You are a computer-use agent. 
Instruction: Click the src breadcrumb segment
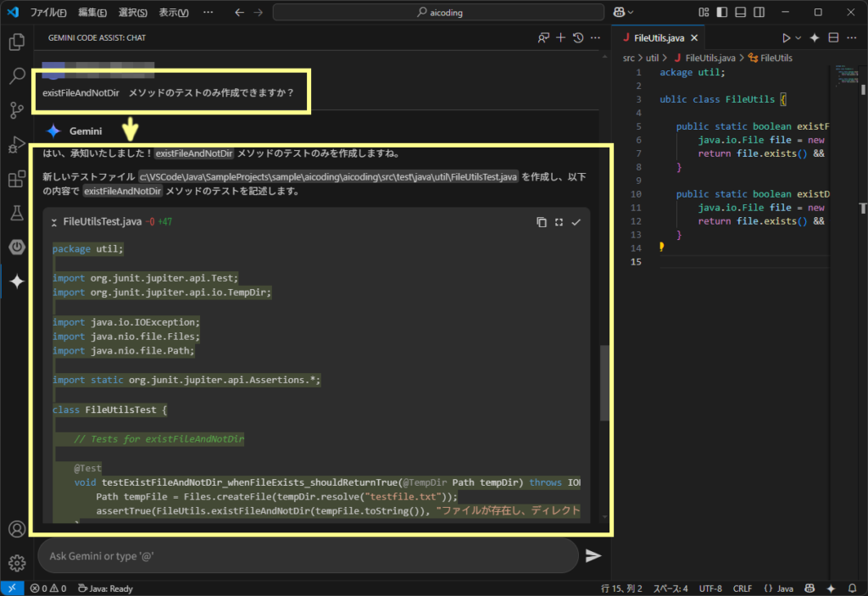click(629, 58)
